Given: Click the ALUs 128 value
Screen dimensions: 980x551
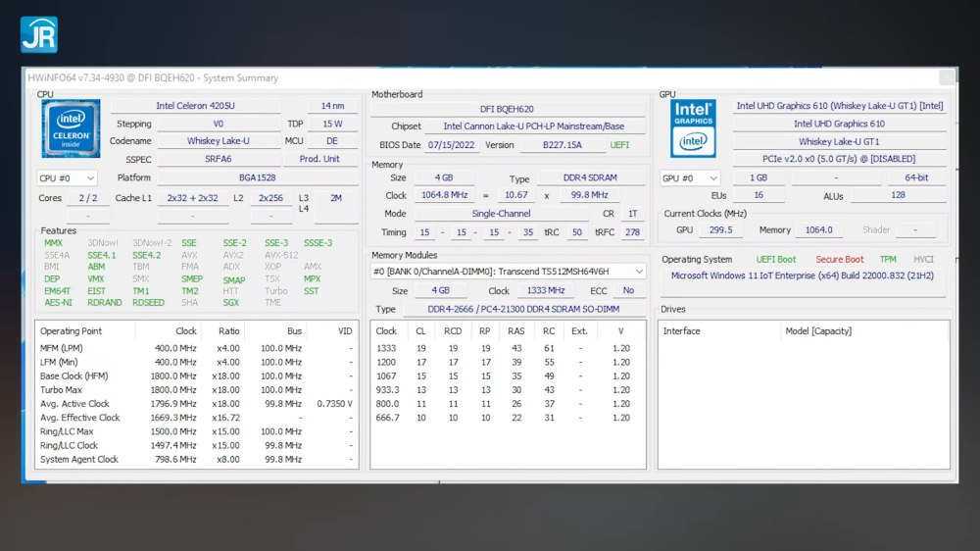Looking at the screenshot, I should point(898,195).
